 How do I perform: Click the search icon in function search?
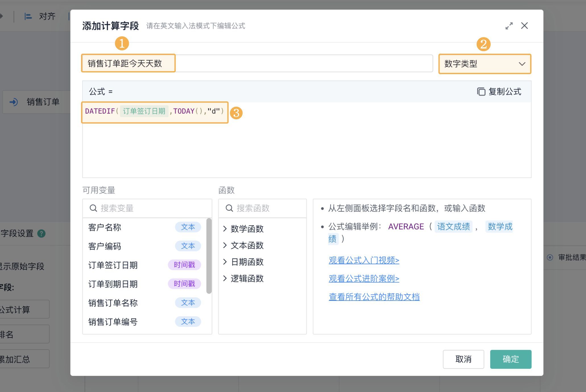click(x=229, y=208)
